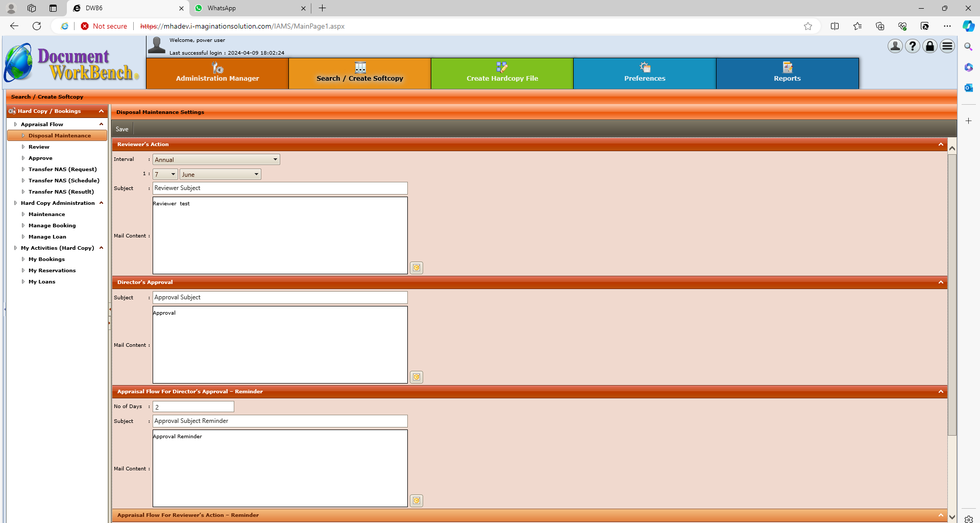This screenshot has width=980, height=523.
Task: Open template picker icon beside Approval Reminder content
Action: (416, 501)
